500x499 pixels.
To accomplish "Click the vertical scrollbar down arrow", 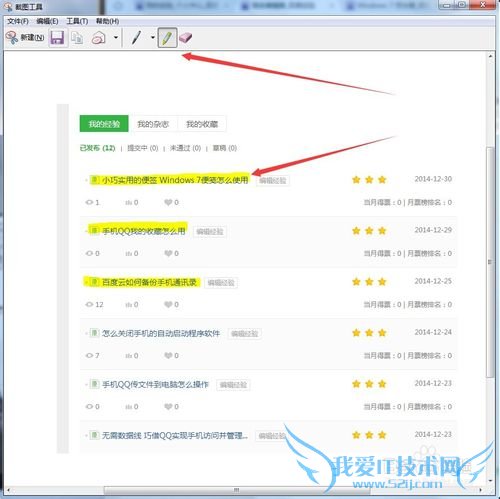I will click(x=490, y=481).
